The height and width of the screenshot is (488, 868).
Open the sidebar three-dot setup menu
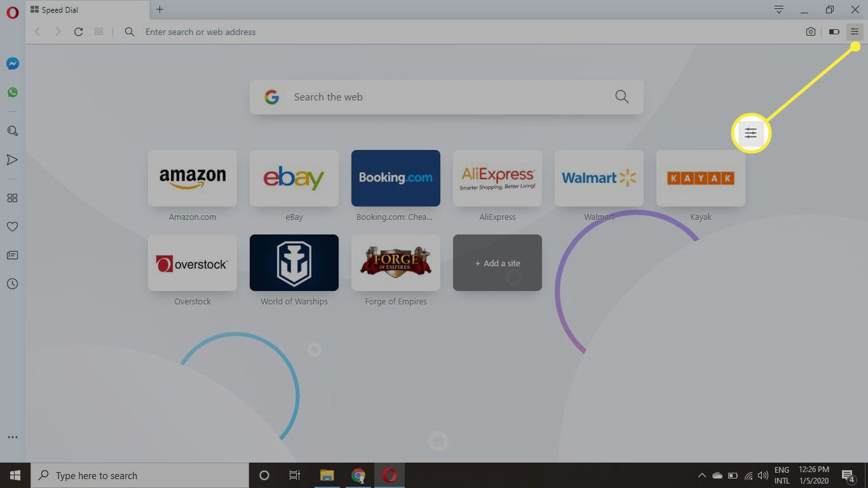click(12, 437)
